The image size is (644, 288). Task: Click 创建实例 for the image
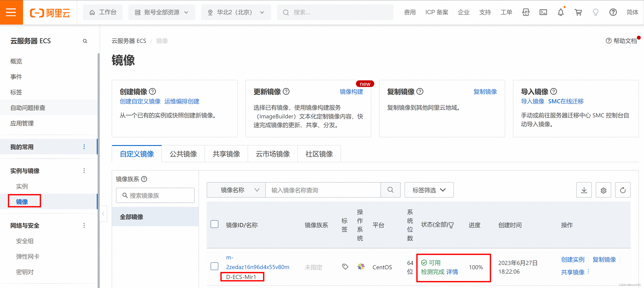pos(572,260)
